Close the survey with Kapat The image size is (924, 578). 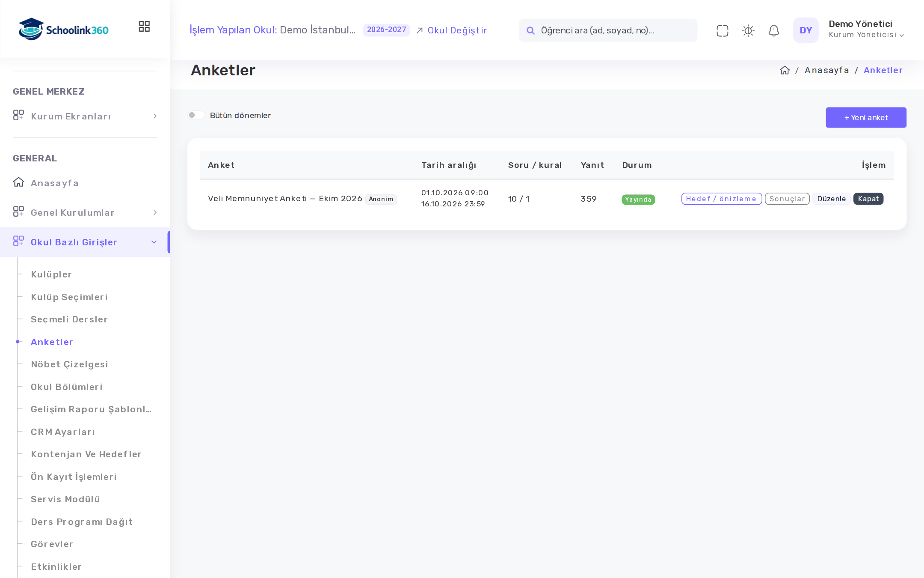point(868,199)
